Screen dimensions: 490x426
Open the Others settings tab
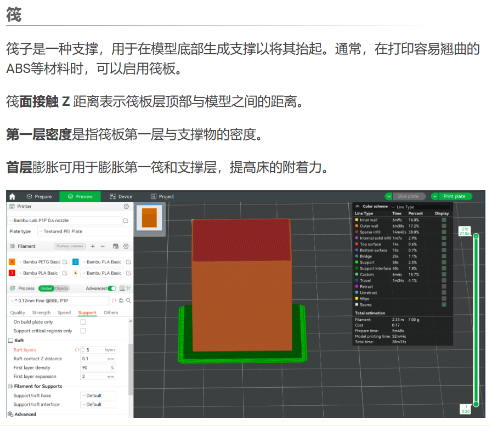point(111,313)
